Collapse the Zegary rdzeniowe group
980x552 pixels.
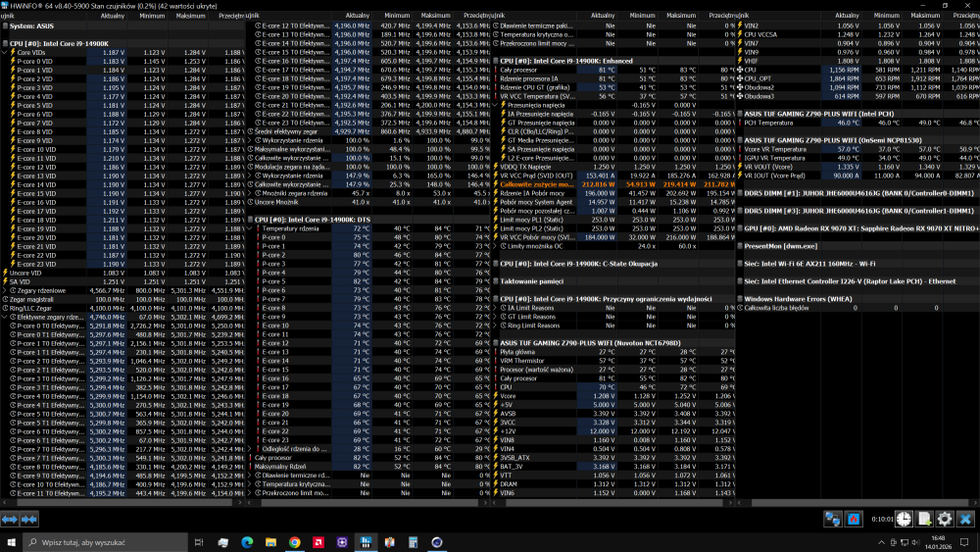6,290
